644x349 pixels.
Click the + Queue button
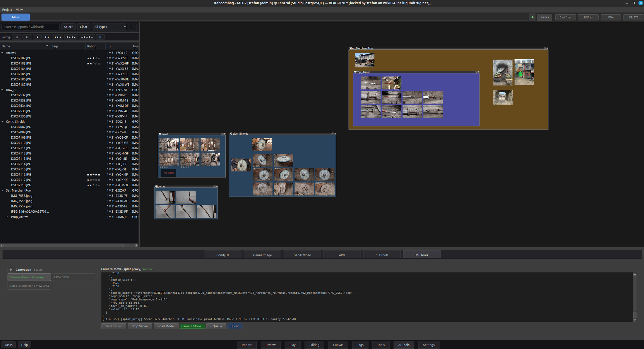pos(216,326)
